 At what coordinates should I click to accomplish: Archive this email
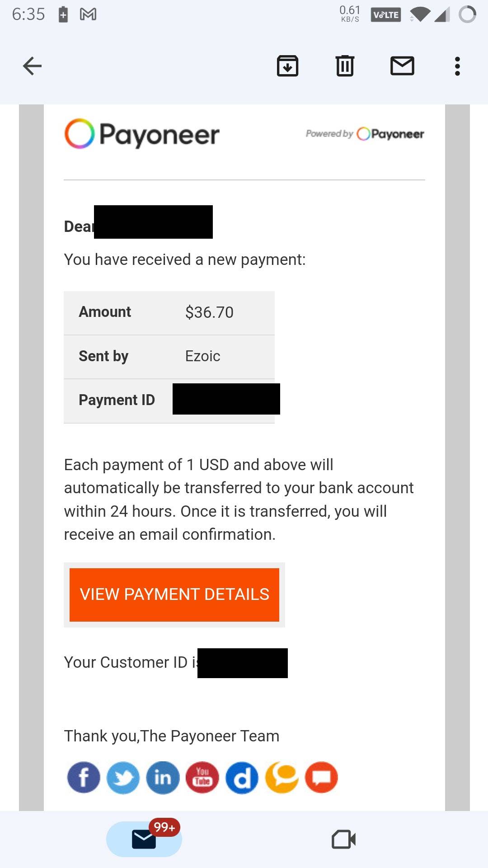pyautogui.click(x=288, y=66)
